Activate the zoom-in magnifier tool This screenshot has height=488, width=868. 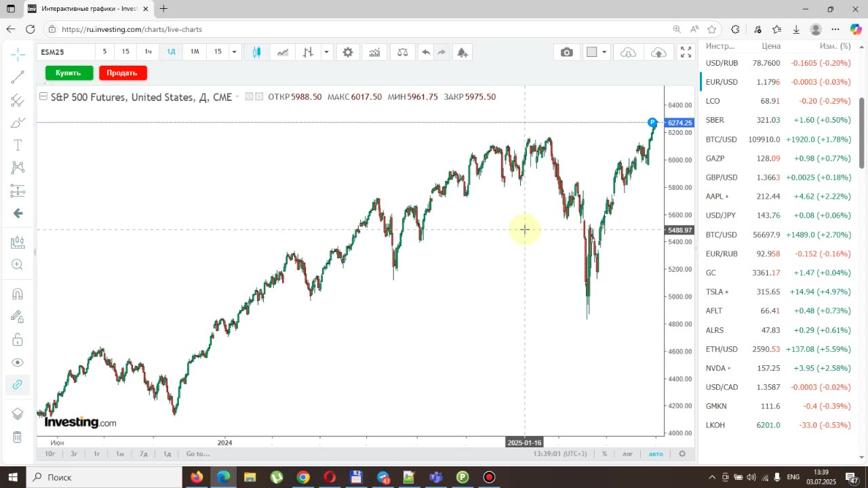18,265
